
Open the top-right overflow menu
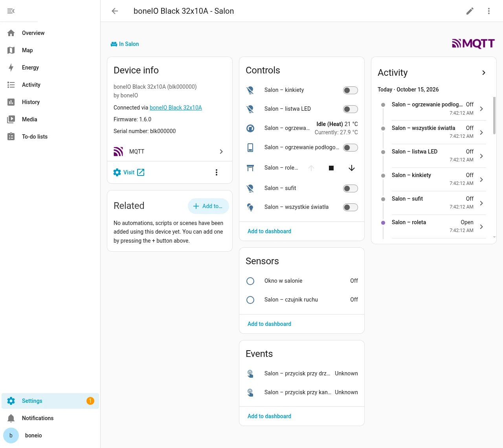(x=489, y=11)
